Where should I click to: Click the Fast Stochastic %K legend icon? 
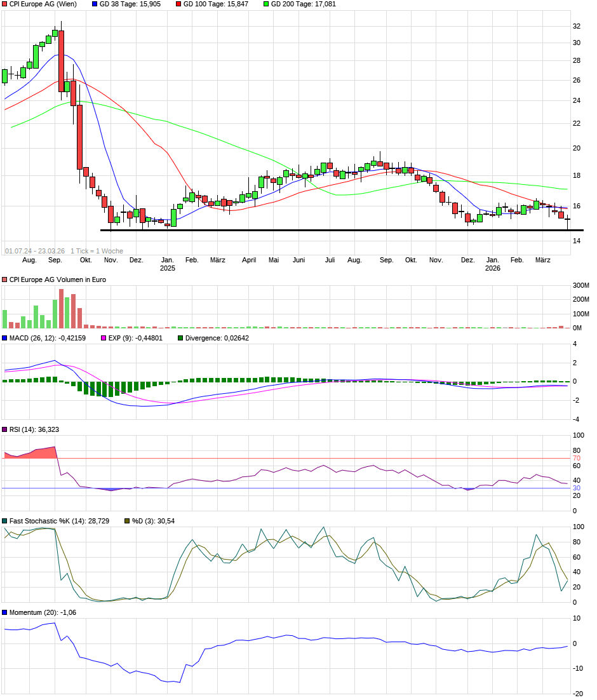point(5,521)
